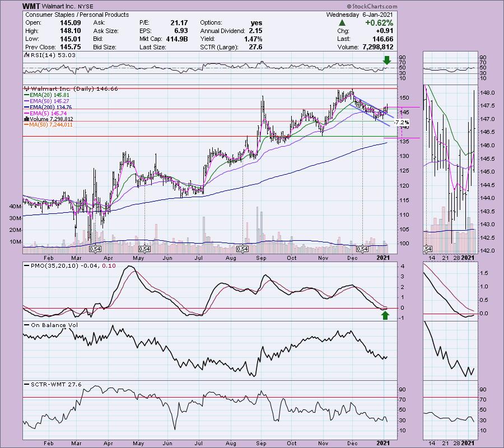Click the RSI(14) indicator icon

tap(27, 55)
